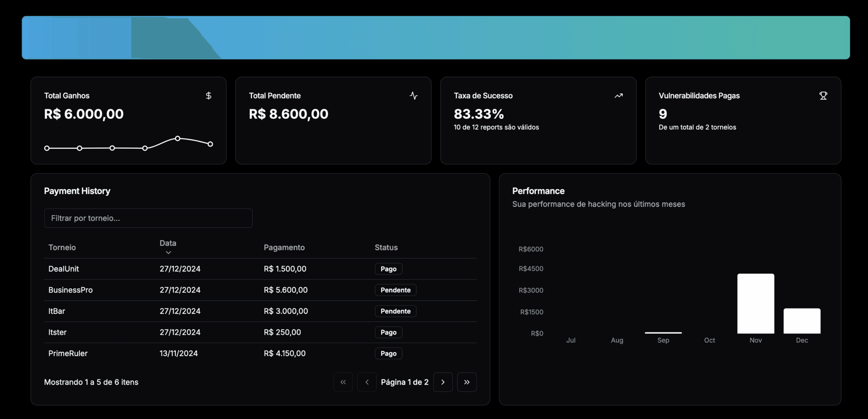868x419 pixels.
Task: Click the Filtrar por torneio input field
Action: (148, 218)
